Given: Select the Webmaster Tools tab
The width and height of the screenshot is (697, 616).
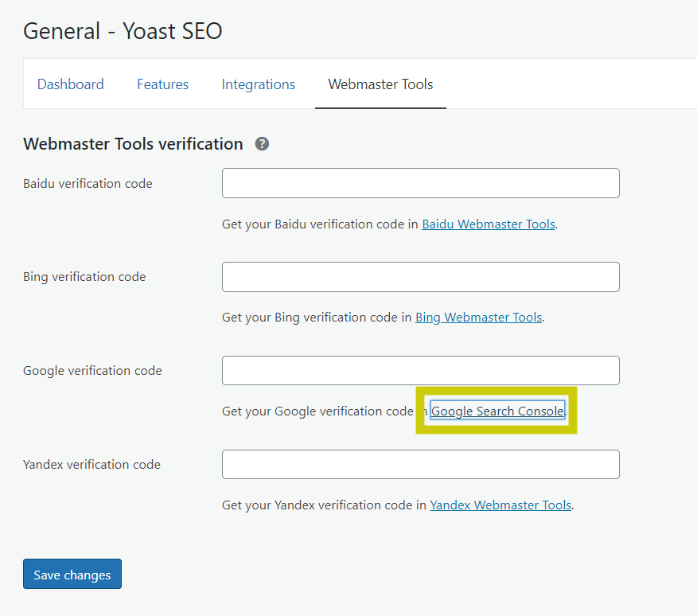Looking at the screenshot, I should [x=380, y=84].
